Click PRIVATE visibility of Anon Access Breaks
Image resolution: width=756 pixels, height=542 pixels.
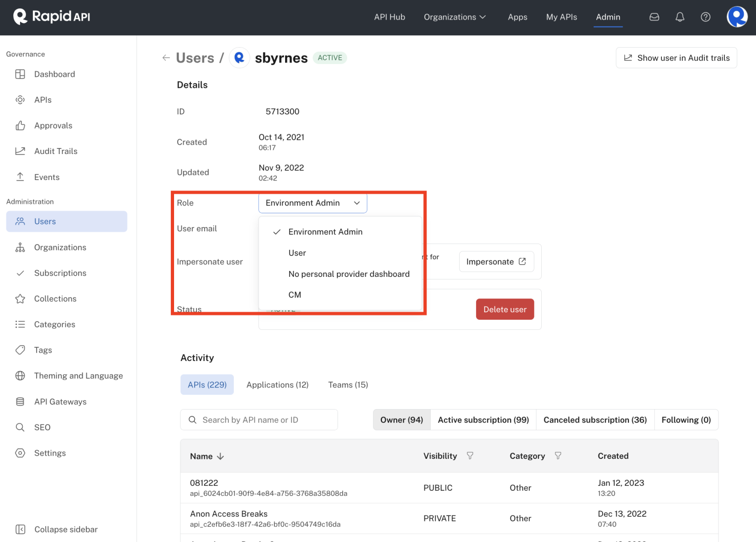(439, 519)
